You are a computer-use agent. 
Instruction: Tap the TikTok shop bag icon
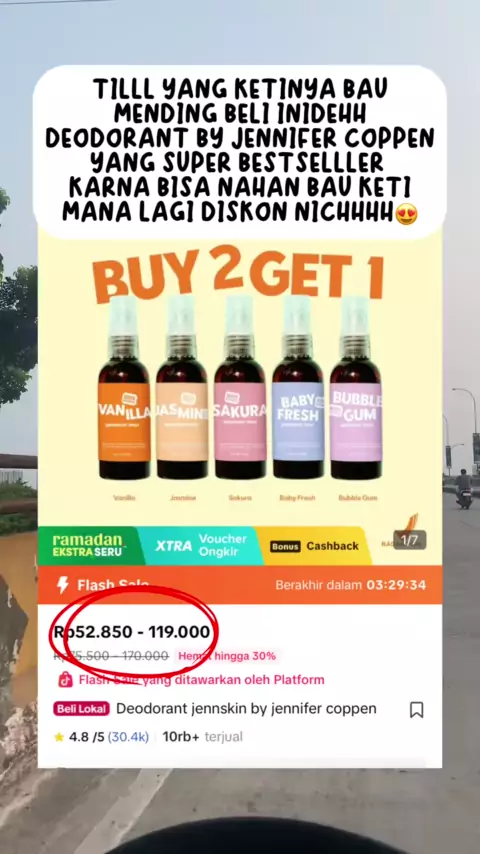(x=65, y=680)
